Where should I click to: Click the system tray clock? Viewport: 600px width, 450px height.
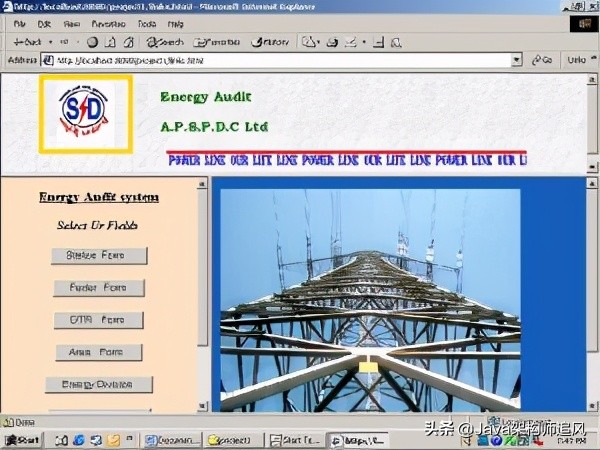[x=572, y=441]
